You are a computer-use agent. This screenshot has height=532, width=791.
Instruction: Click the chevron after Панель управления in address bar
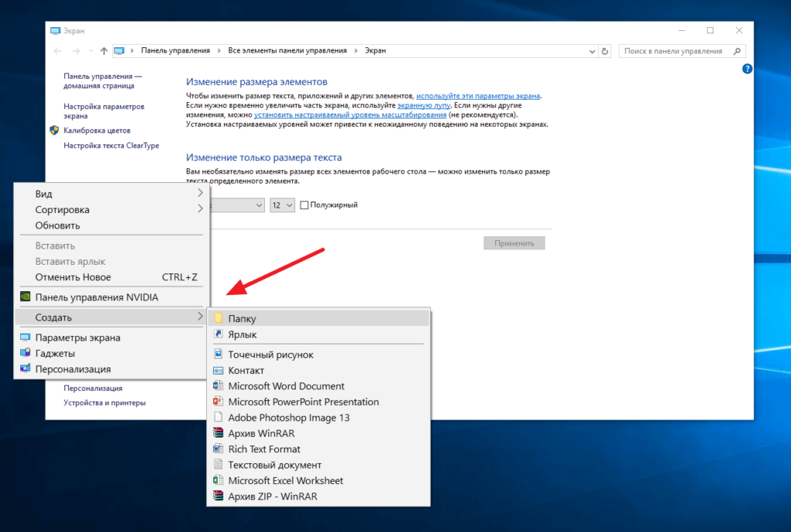[x=219, y=50]
